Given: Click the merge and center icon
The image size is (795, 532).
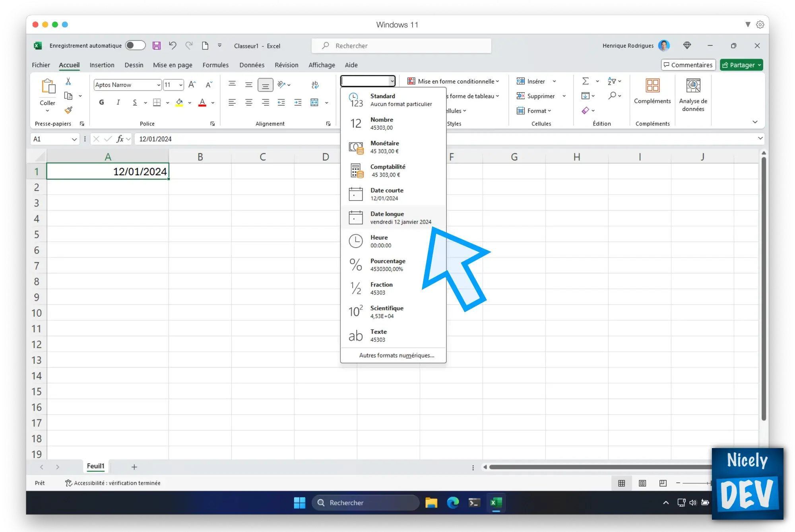Looking at the screenshot, I should coord(314,103).
